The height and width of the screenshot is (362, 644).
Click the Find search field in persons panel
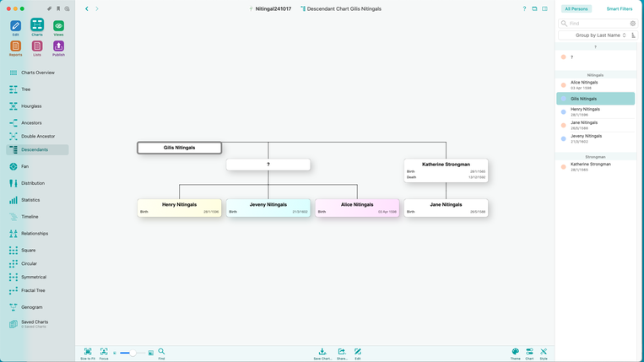pos(598,24)
